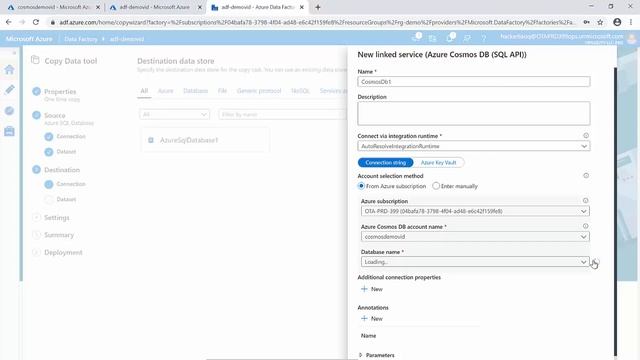
Task: Open Dataset substep under Destination
Action: point(66,200)
